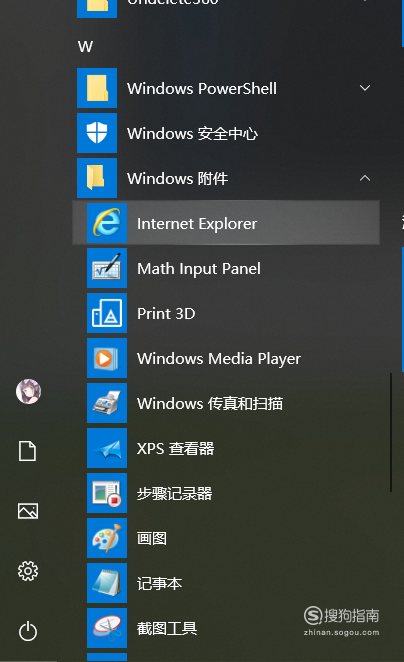Open Pictures from the sidebar
404x662 pixels.
click(28, 511)
